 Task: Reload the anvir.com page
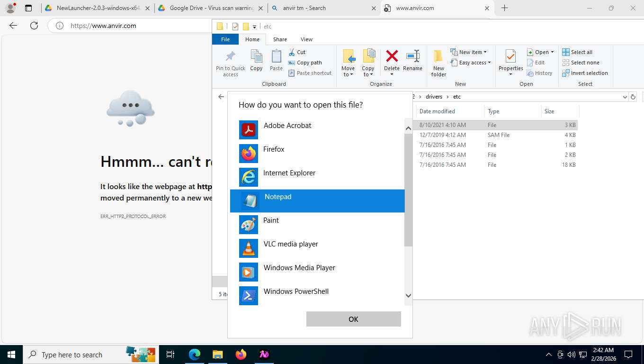coord(34,26)
